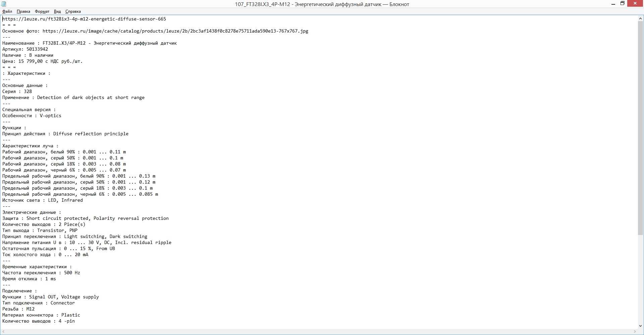Close the Notepad window
644x335 pixels.
[635, 4]
